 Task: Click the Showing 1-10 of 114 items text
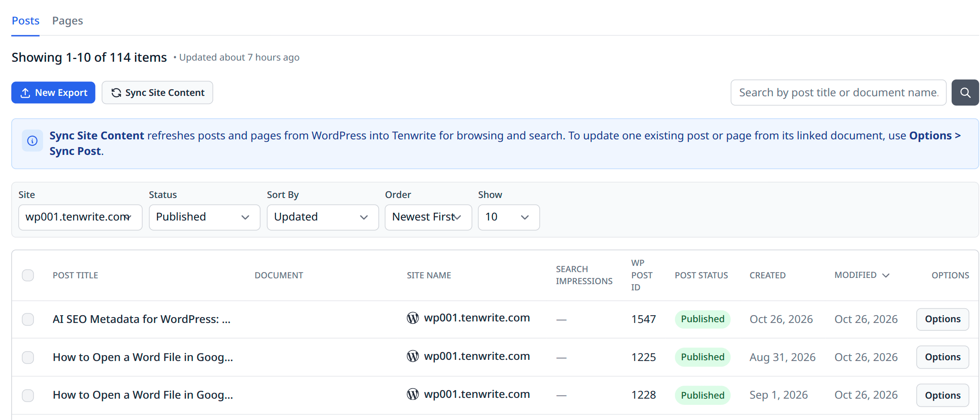[x=89, y=57]
